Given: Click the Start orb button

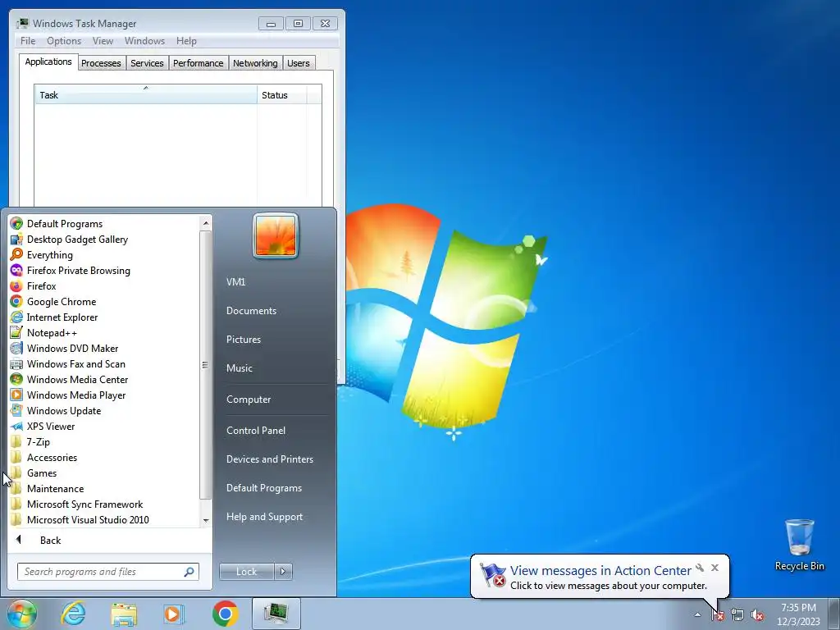Looking at the screenshot, I should coord(22,614).
